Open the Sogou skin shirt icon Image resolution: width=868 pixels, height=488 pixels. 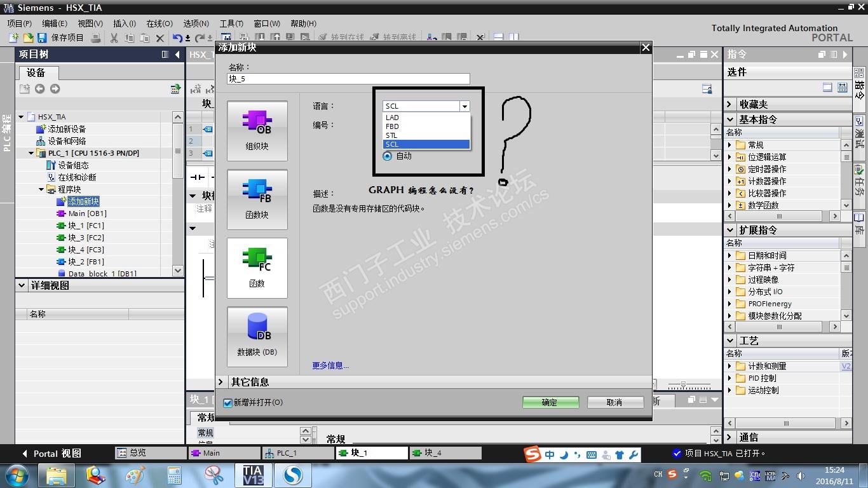coord(620,455)
